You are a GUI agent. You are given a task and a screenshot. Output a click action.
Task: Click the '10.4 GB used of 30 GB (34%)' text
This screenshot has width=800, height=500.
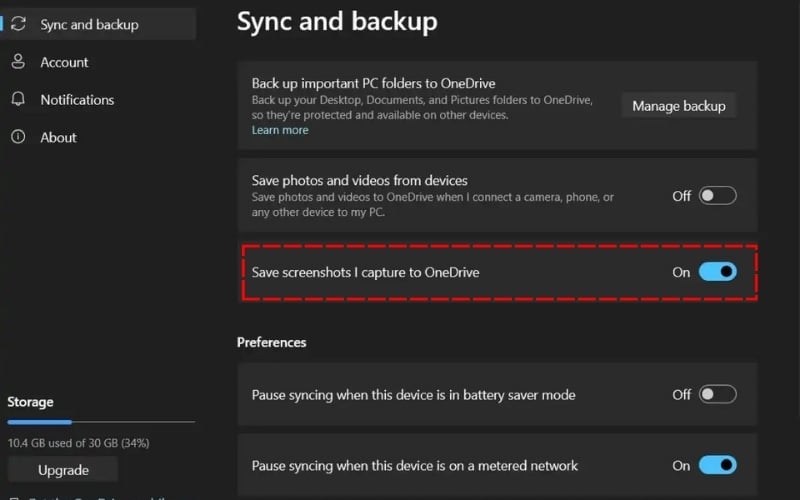79,443
